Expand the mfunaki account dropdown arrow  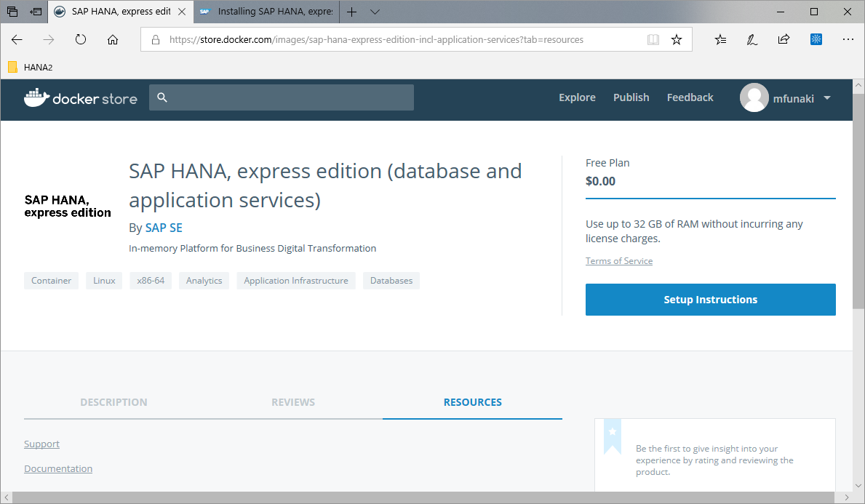(x=827, y=98)
